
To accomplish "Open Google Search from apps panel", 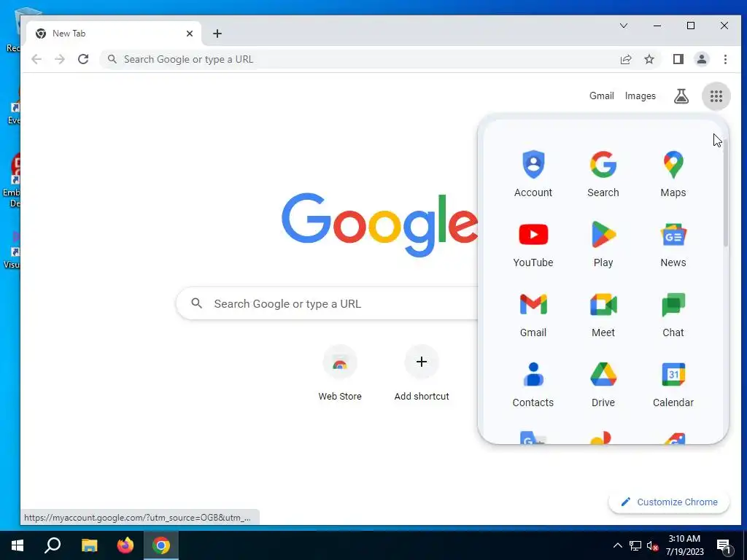I will 603,174.
